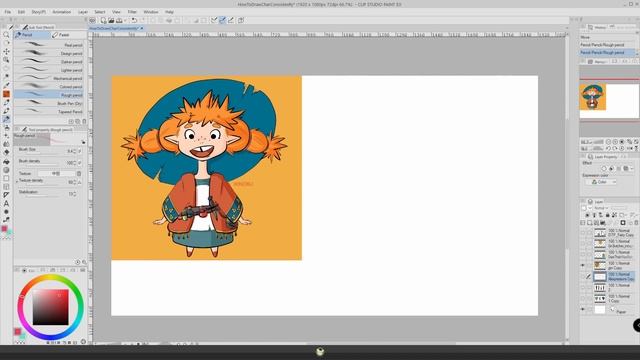
Task: Select the Correct line tool
Action: coord(6,220)
